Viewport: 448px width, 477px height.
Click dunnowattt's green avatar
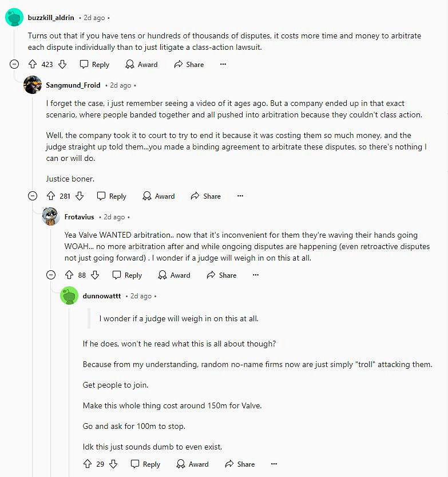coord(69,296)
